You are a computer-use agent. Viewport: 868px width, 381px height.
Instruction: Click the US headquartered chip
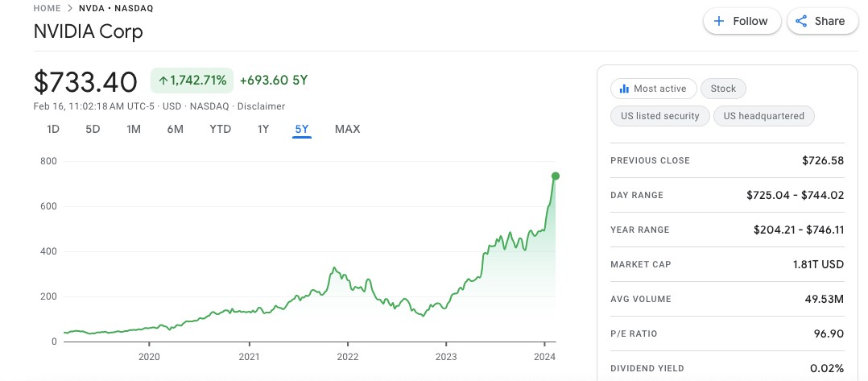click(763, 116)
